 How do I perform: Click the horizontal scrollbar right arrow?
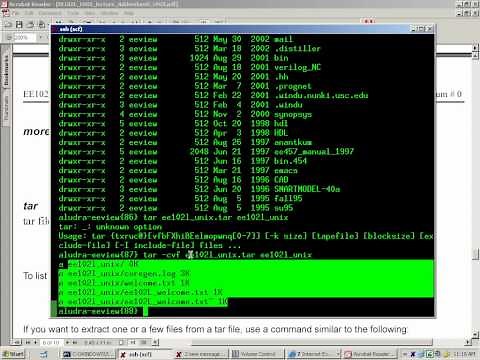click(469, 342)
